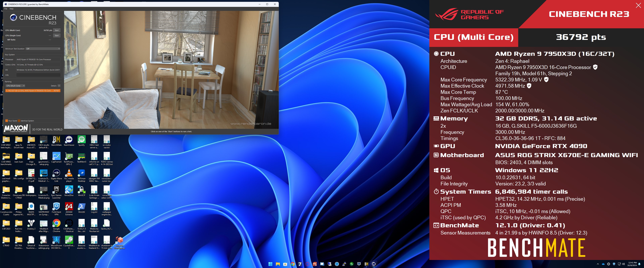Viewport: 644px width, 268px height.
Task: Click the Cinebench render preview image
Action: (171, 70)
